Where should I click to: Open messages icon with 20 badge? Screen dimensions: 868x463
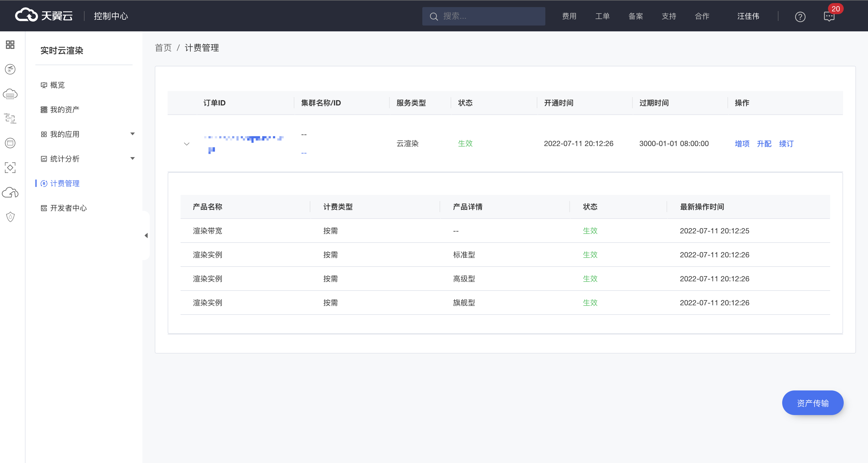(829, 16)
